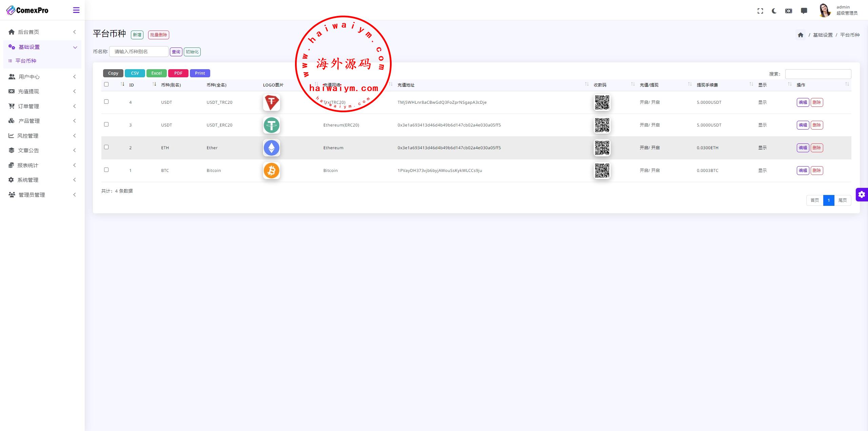Click the breadcrumb home icon

tap(801, 35)
